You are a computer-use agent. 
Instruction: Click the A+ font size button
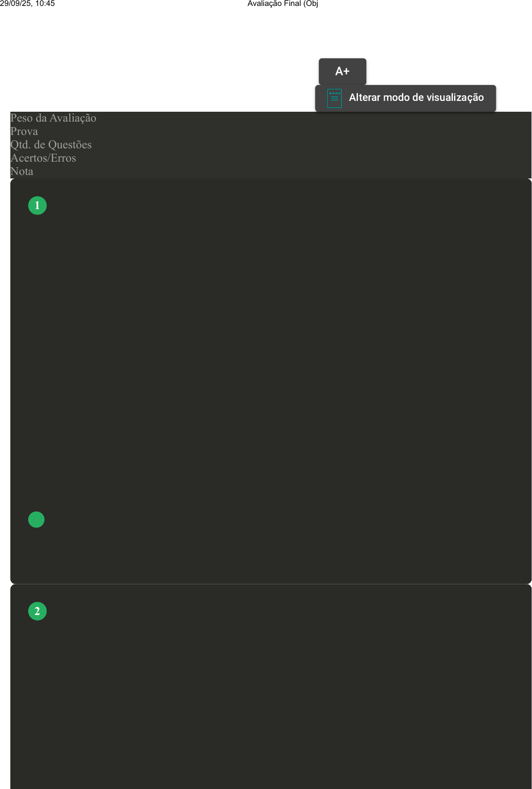pyautogui.click(x=342, y=71)
